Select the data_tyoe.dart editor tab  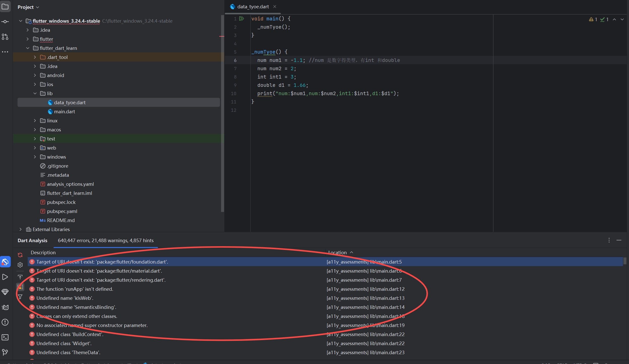click(253, 7)
